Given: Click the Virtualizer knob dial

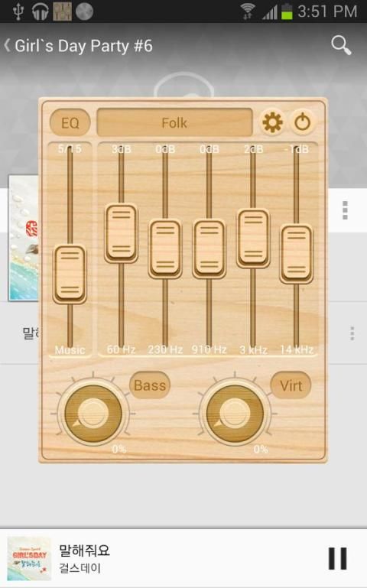Looking at the screenshot, I should 235,413.
